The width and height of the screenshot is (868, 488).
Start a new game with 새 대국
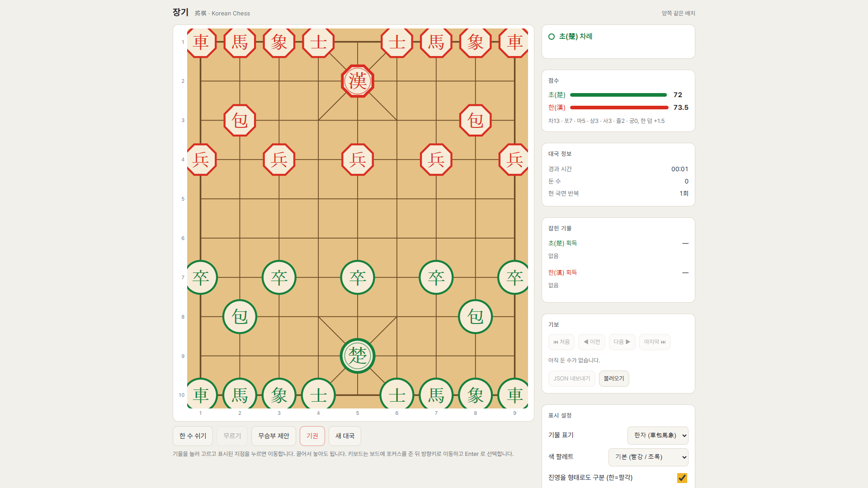345,436
